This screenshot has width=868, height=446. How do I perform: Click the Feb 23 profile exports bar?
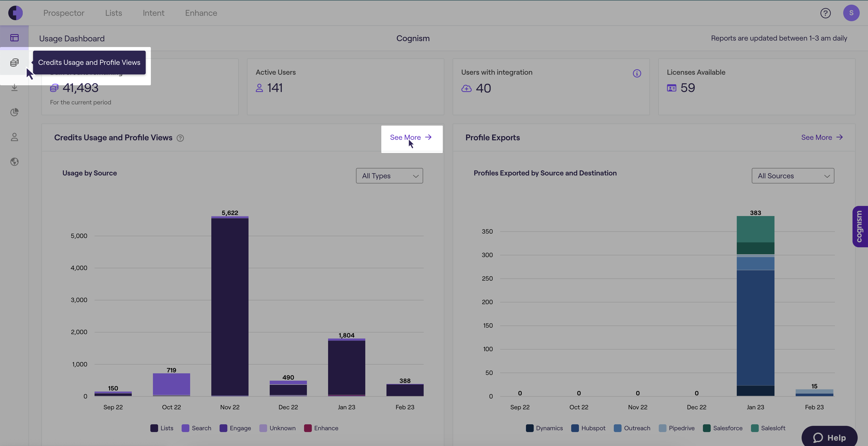point(814,393)
